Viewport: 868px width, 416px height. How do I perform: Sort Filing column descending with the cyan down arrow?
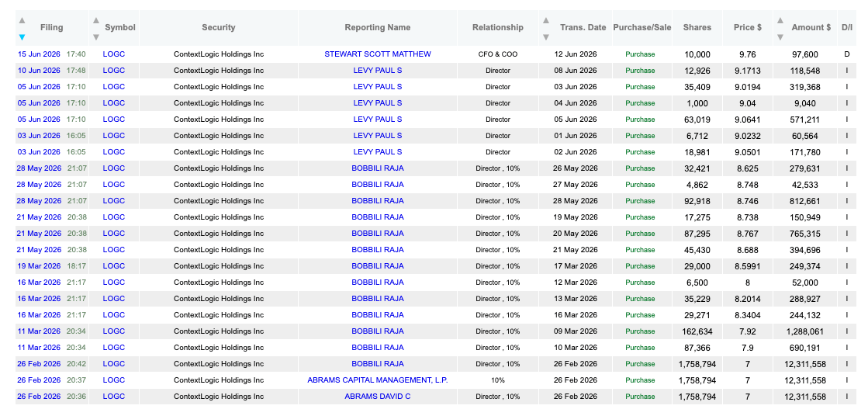tap(22, 37)
